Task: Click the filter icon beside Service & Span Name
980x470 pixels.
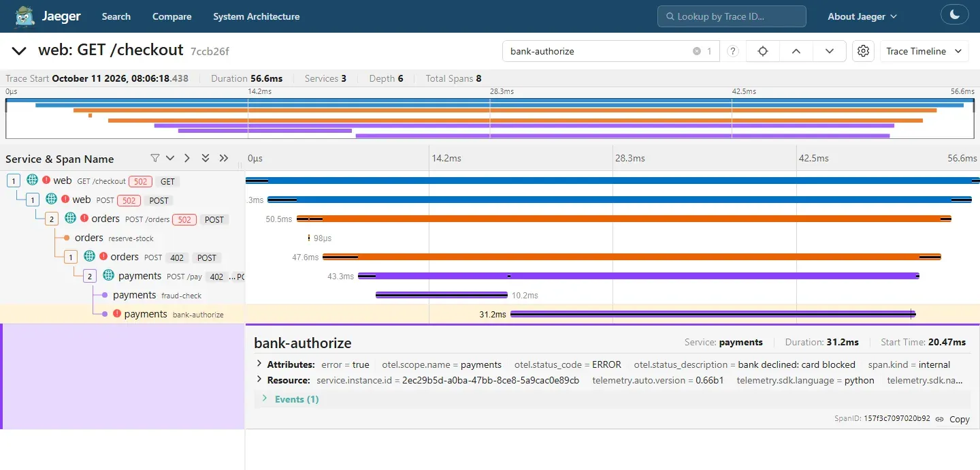Action: (x=154, y=158)
